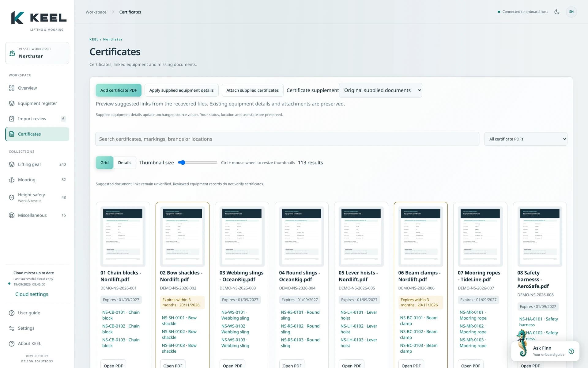Click the User guide help icon
588x368 pixels.
point(12,313)
